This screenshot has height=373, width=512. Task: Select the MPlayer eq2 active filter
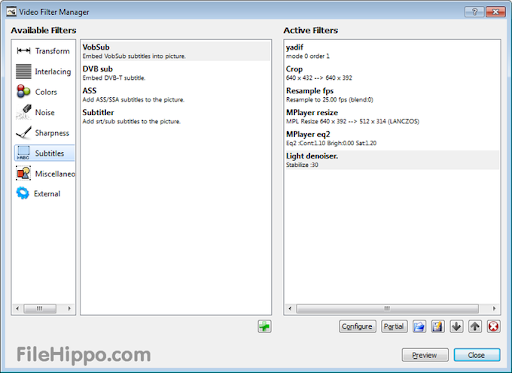coord(392,138)
